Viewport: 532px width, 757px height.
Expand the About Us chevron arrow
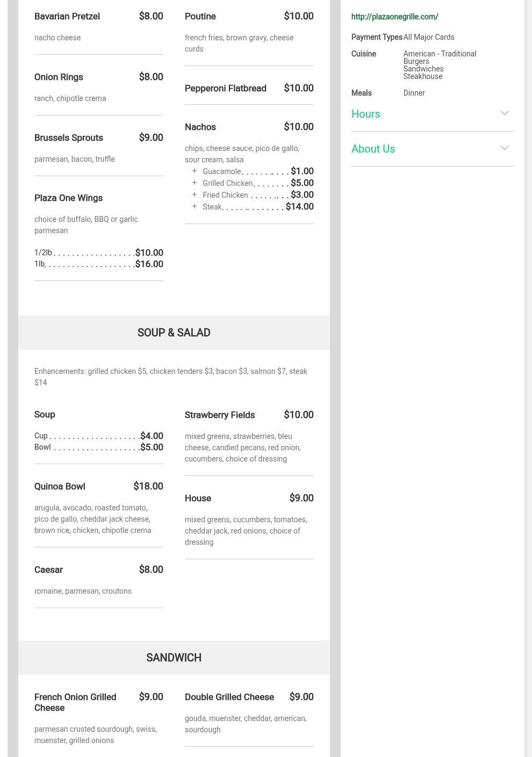504,148
